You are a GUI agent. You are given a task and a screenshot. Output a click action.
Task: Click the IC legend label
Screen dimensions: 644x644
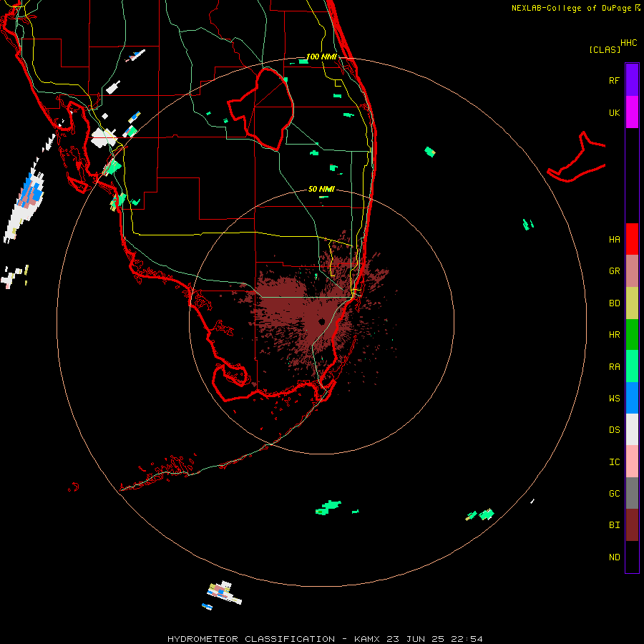[x=614, y=462]
